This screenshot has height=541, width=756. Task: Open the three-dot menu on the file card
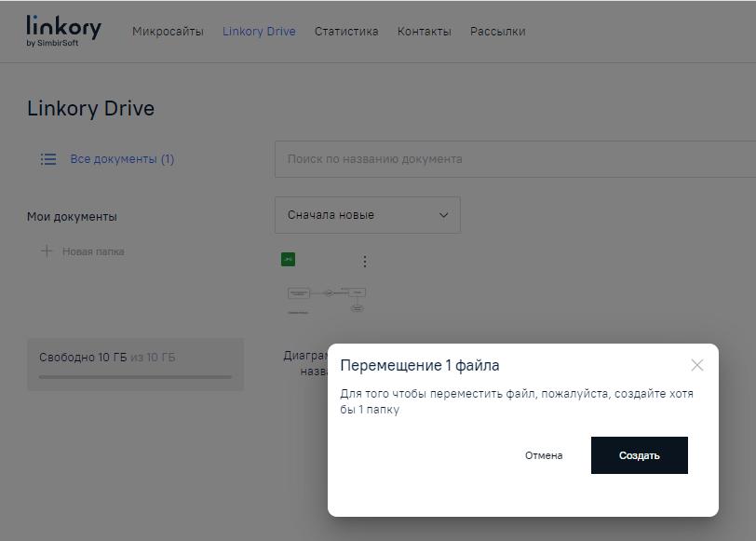(x=364, y=261)
